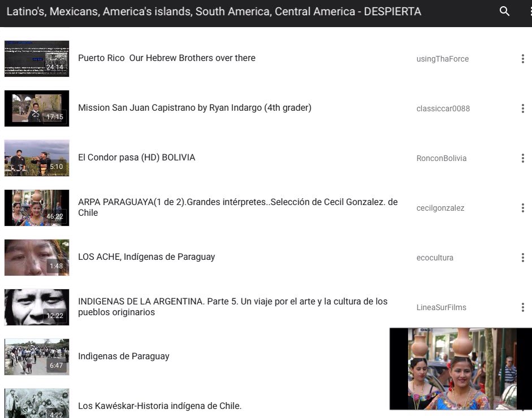Open options menu for ARPA PARAGUAYA video
Screen dimensions: 532x418
pyautogui.click(x=523, y=207)
